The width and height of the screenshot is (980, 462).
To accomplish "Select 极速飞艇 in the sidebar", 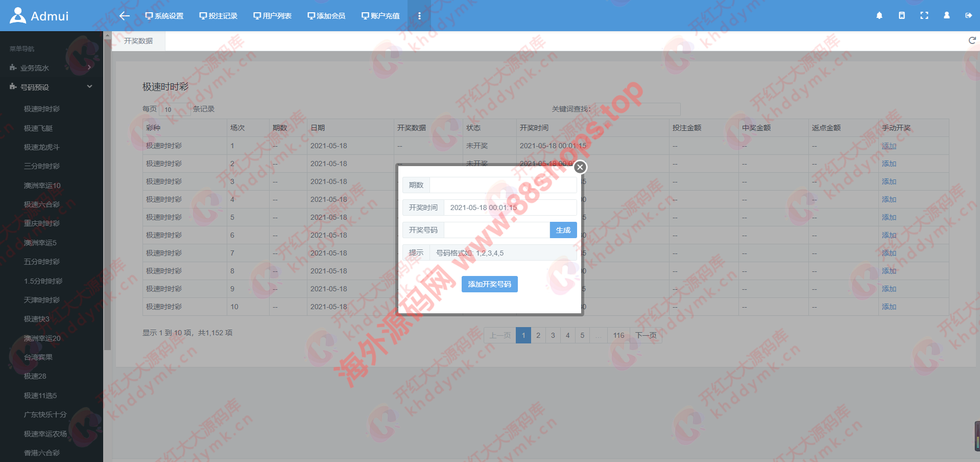I will tap(38, 128).
